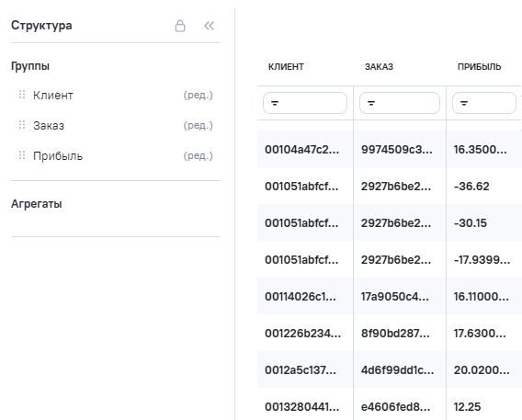Click the ЗАКАЗ column header
This screenshot has width=522, height=420.
pos(379,67)
